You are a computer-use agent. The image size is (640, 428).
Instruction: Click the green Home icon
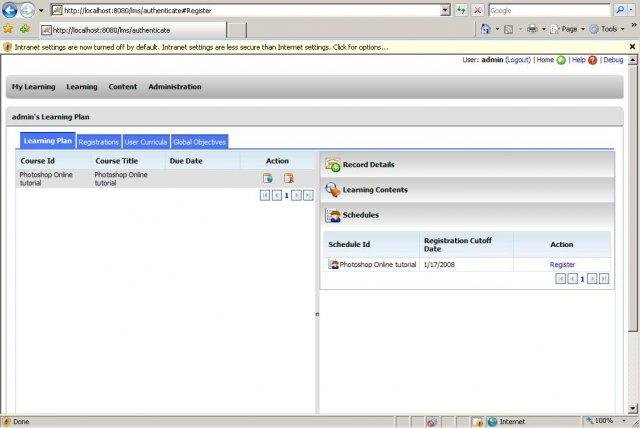561,60
